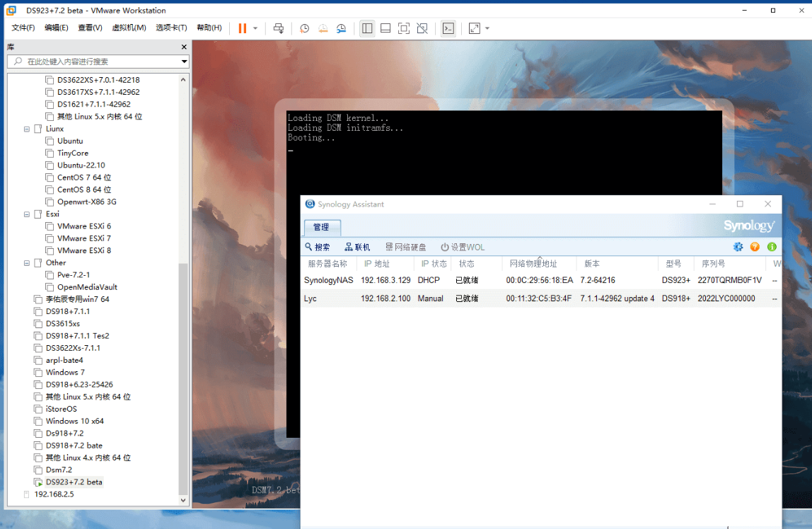Toggle the library sidebar panel

[x=367, y=28]
